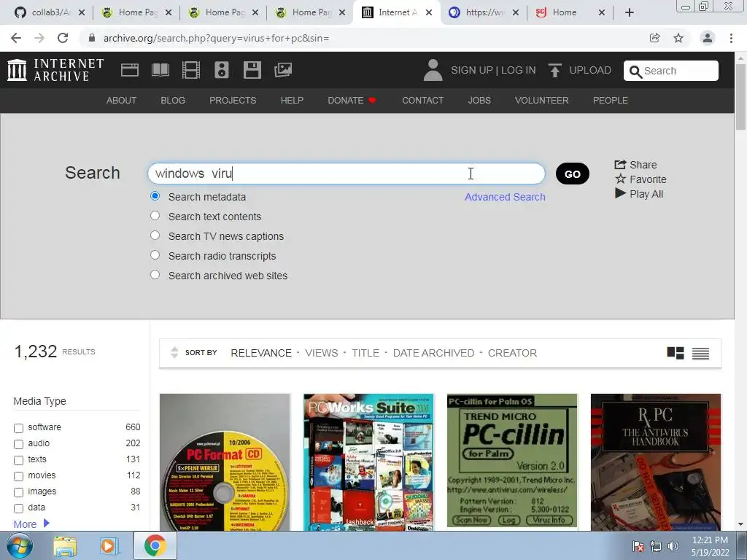Open the Images icon in top bar
Viewport: 747px width, 560px height.
(283, 70)
